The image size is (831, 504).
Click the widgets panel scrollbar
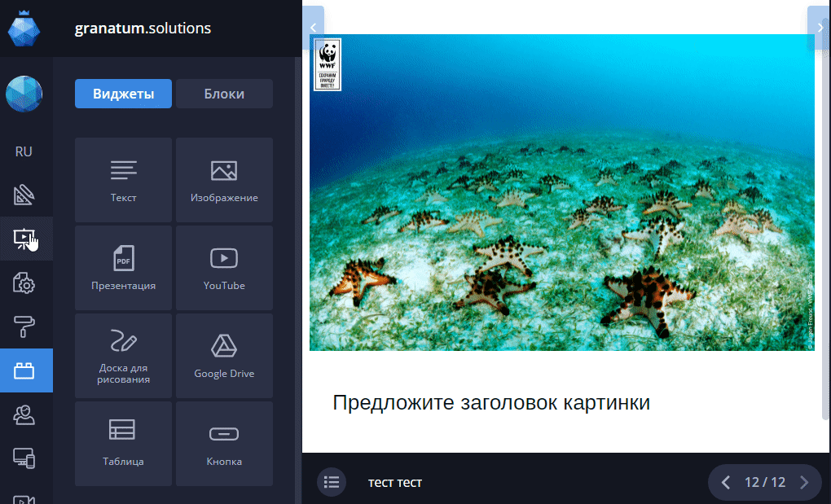(298, 281)
